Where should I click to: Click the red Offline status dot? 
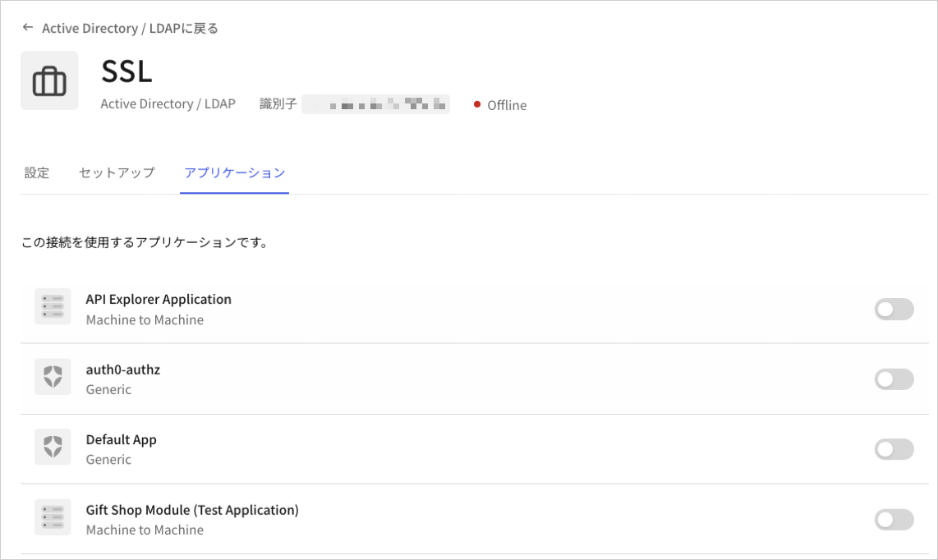coord(478,105)
